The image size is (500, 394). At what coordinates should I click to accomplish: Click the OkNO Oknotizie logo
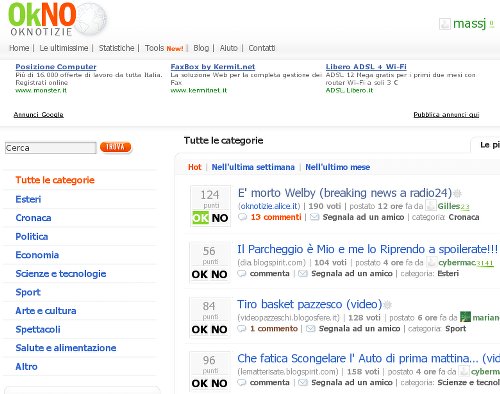click(x=57, y=19)
